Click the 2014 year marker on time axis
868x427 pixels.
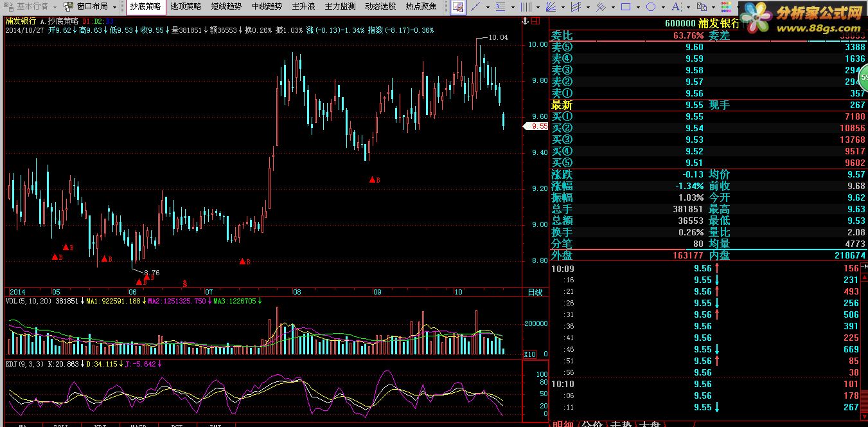point(17,292)
